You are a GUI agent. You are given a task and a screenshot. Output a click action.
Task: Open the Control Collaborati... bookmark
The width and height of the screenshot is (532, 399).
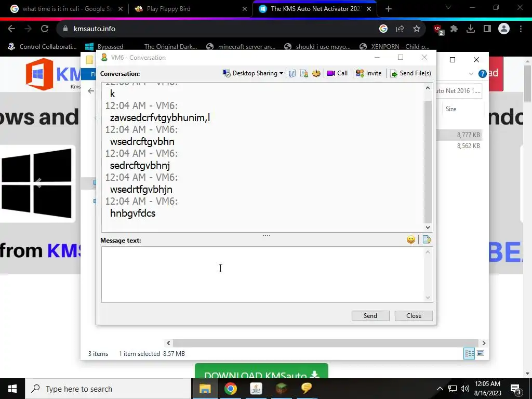(x=43, y=46)
